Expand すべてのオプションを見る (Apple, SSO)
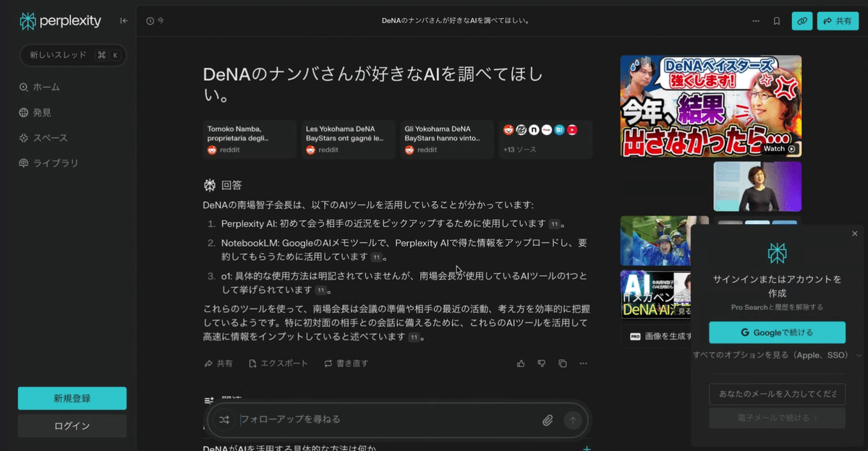 pos(778,356)
